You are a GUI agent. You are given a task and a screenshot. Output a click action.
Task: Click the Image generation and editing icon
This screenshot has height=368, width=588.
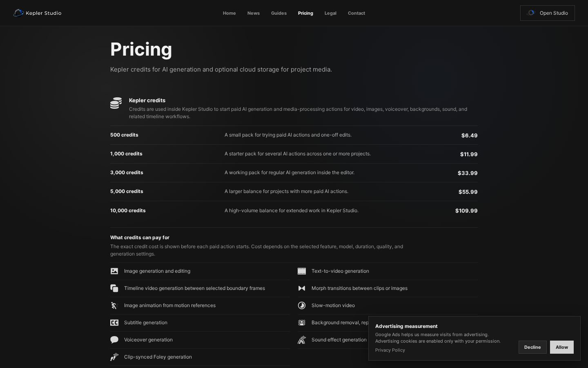click(114, 271)
